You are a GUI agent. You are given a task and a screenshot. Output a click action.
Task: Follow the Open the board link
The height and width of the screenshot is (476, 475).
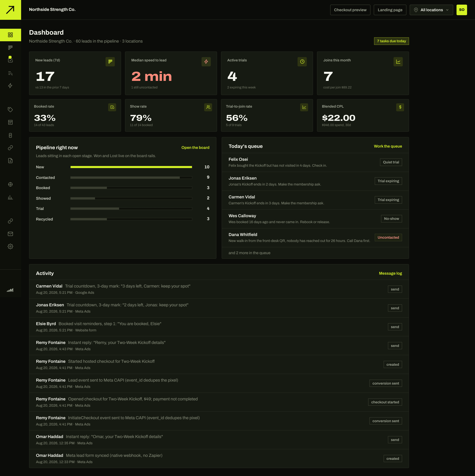pyautogui.click(x=195, y=148)
